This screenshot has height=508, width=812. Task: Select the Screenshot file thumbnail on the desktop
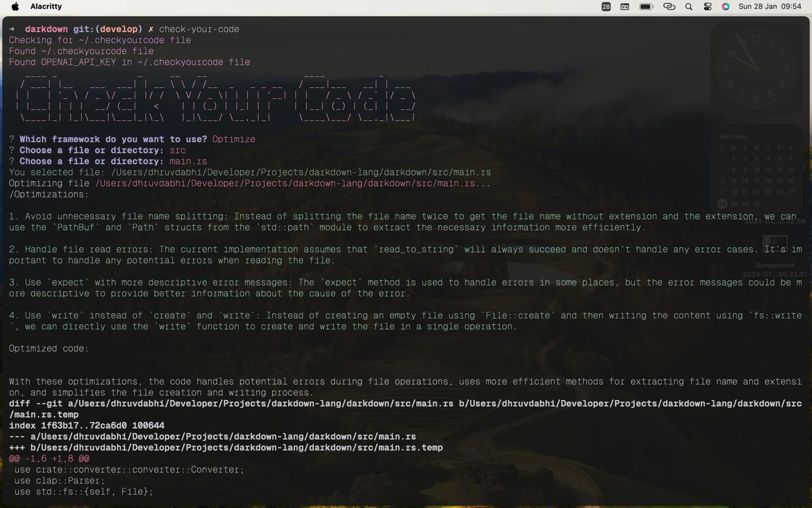(775, 244)
